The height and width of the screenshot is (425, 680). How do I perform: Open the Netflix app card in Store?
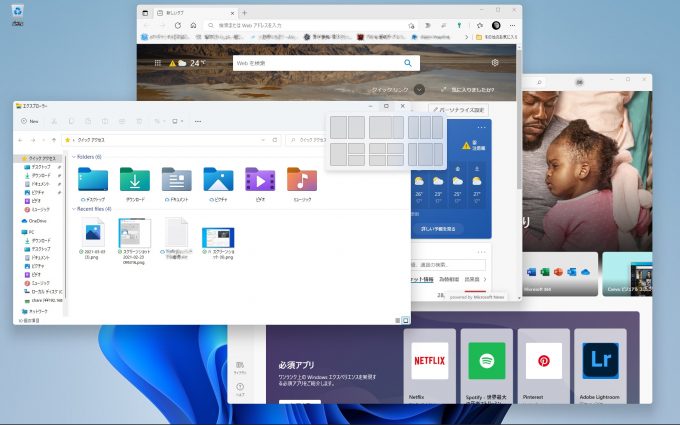tap(430, 366)
